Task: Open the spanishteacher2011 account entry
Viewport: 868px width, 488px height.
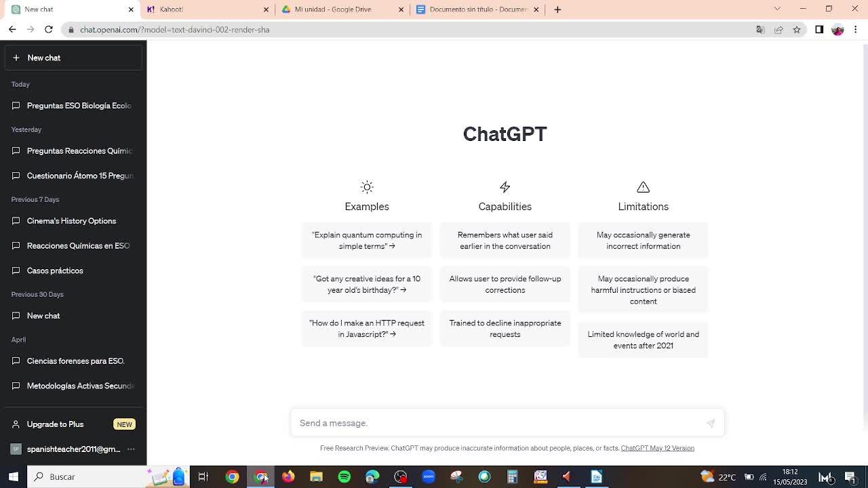Action: coord(73,449)
